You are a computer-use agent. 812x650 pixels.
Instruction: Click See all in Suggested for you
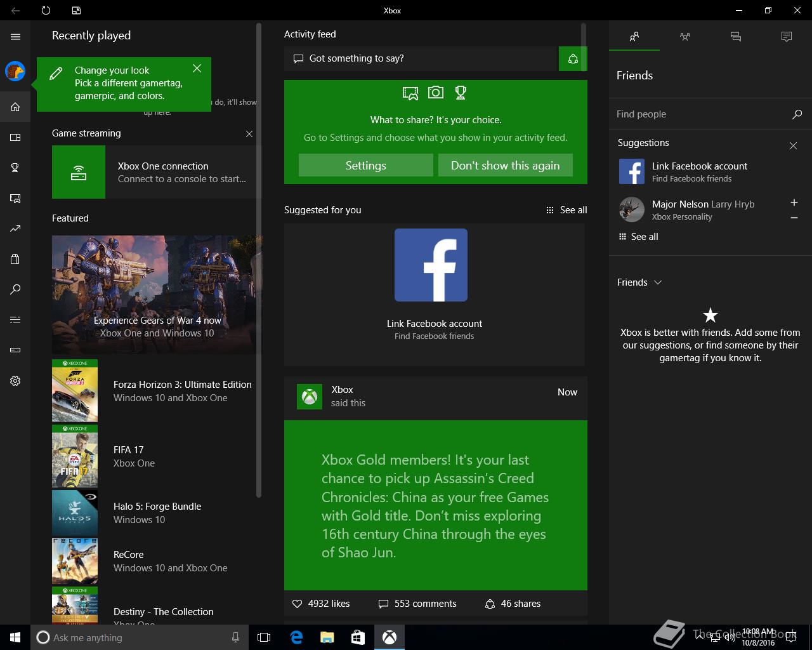pyautogui.click(x=566, y=210)
